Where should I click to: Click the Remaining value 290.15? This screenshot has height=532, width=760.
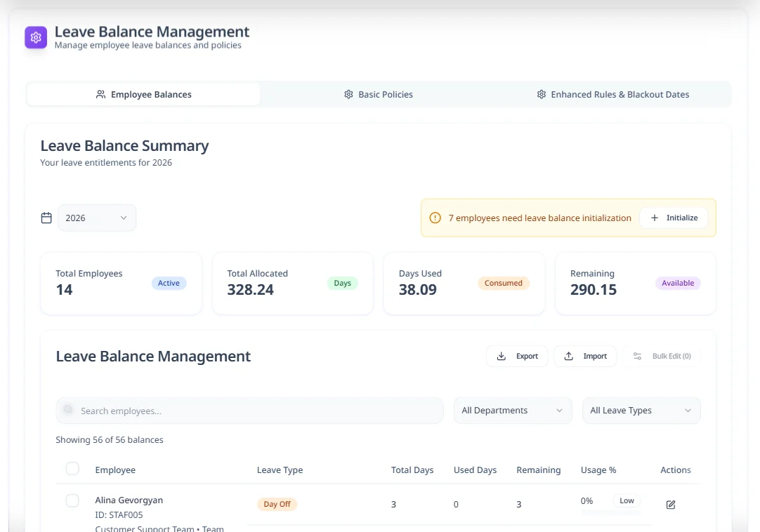[594, 290]
